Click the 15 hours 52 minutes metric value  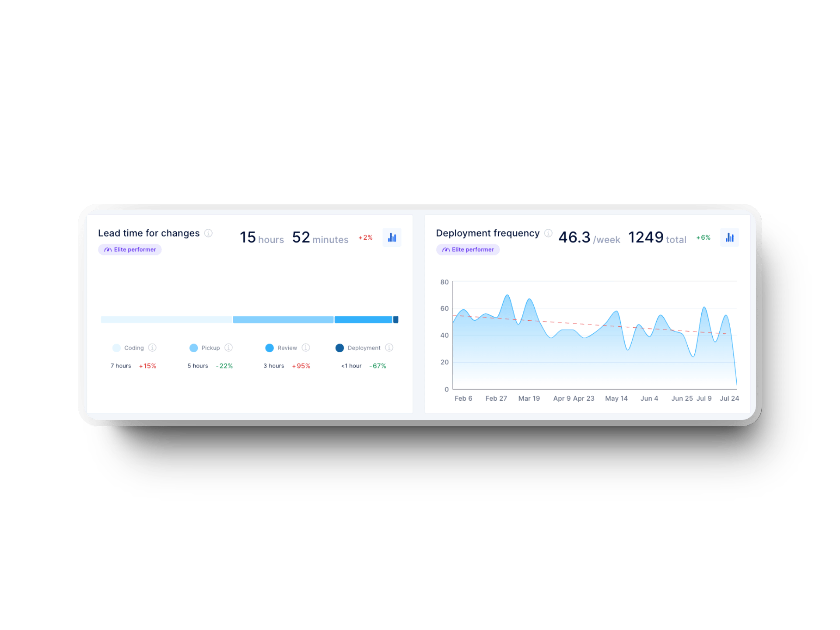point(294,238)
